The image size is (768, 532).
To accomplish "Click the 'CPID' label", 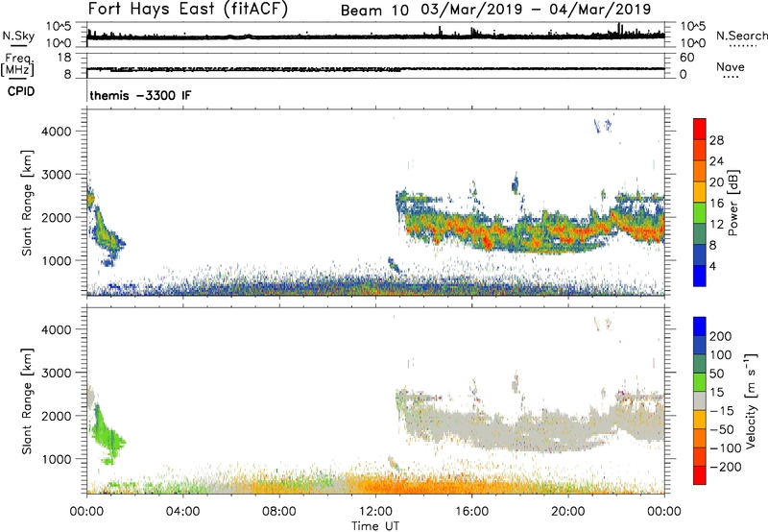I will [21, 91].
